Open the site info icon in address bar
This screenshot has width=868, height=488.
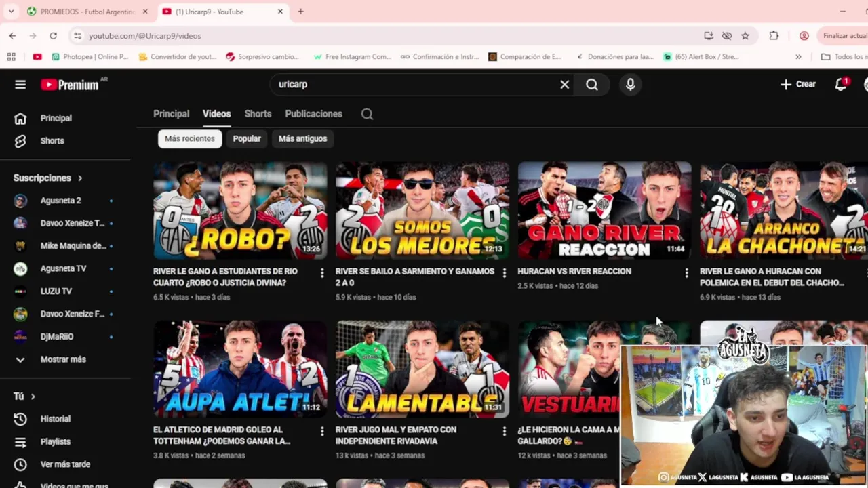(x=77, y=35)
